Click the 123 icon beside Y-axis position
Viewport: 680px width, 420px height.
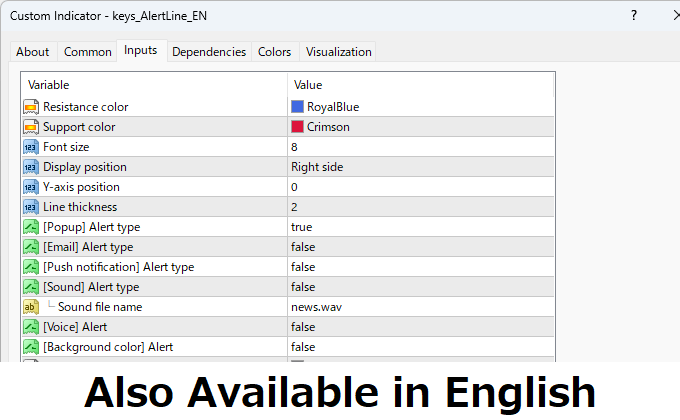coord(31,187)
